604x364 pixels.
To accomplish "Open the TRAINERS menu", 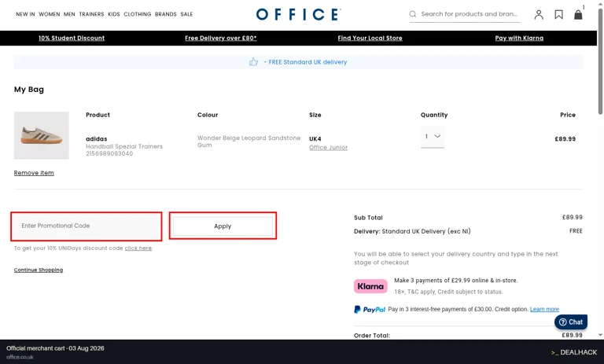I will click(92, 14).
